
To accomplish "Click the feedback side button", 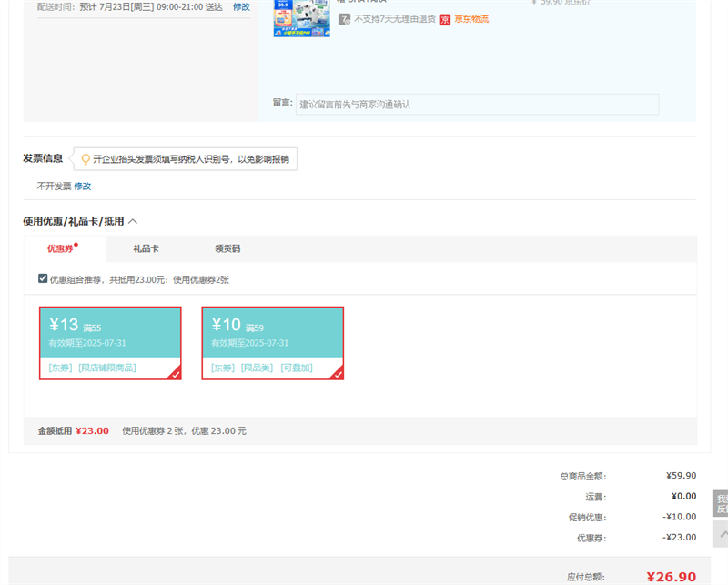I will [x=721, y=504].
